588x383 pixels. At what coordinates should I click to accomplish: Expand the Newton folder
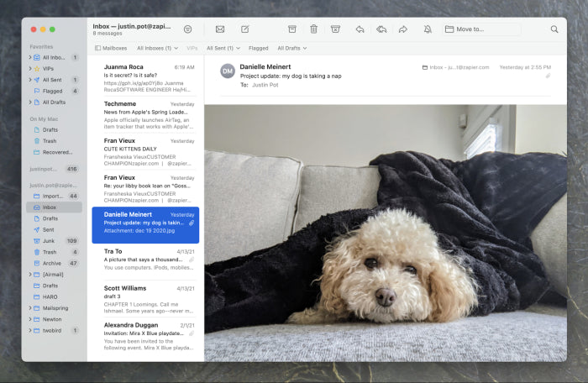[30, 319]
